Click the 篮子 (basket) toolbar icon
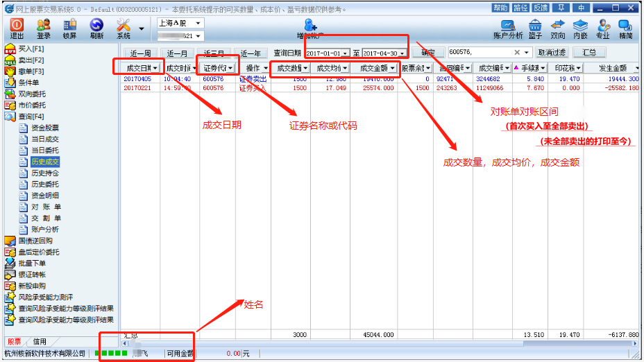 (x=535, y=28)
